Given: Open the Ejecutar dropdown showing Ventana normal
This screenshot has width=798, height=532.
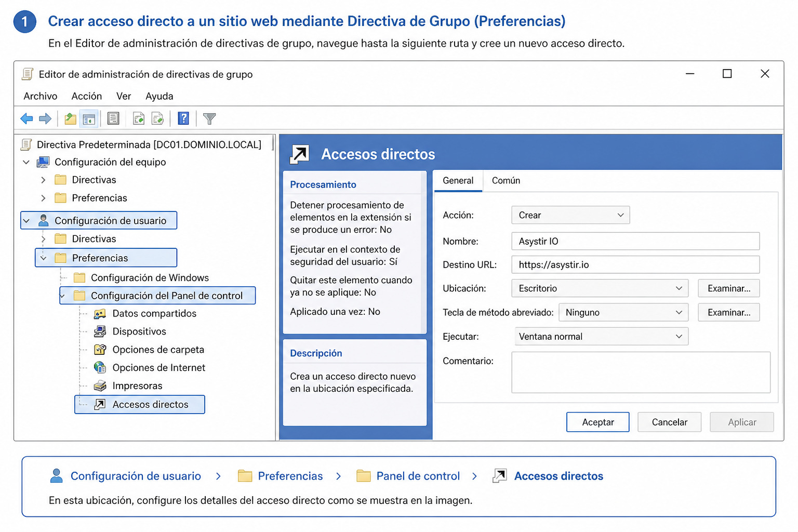Looking at the screenshot, I should click(601, 337).
